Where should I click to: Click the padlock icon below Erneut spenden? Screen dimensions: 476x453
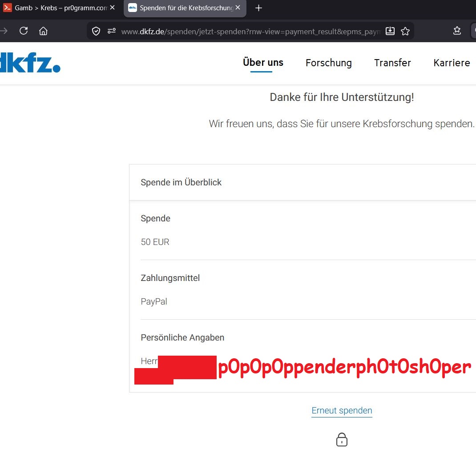[x=342, y=440]
